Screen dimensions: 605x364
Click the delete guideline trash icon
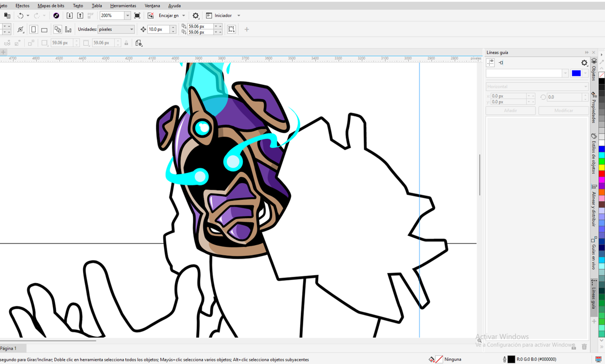(584, 347)
